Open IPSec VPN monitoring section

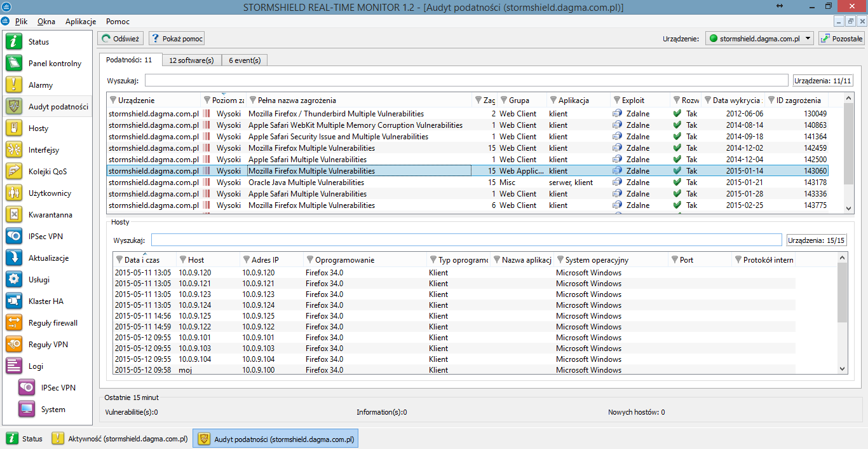[48, 237]
